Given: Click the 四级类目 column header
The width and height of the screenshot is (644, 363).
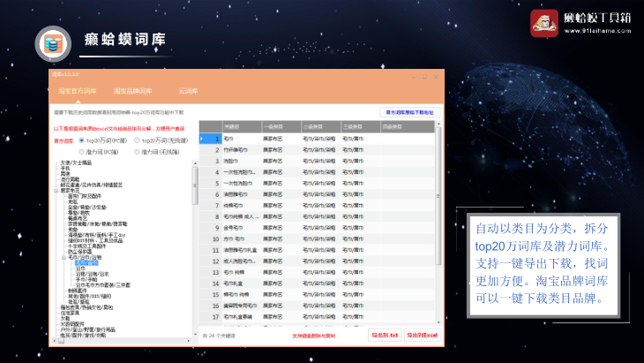Looking at the screenshot, I should (408, 126).
